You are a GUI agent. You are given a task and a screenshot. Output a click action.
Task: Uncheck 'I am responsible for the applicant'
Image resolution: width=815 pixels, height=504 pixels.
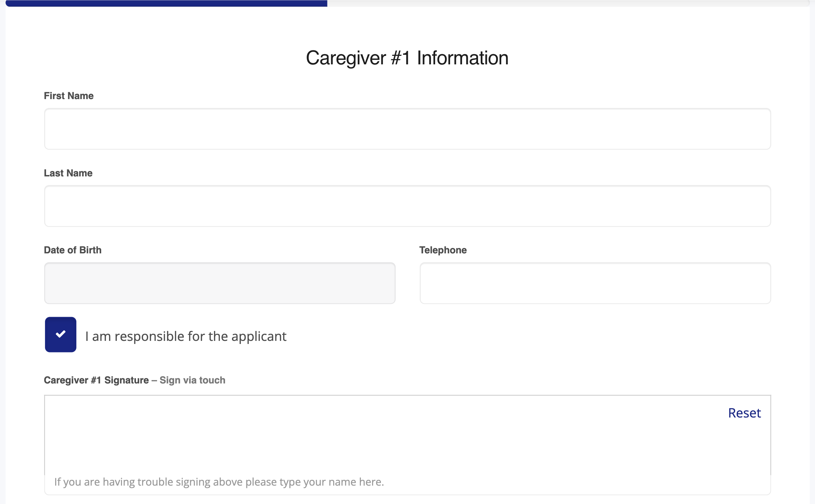coord(61,334)
